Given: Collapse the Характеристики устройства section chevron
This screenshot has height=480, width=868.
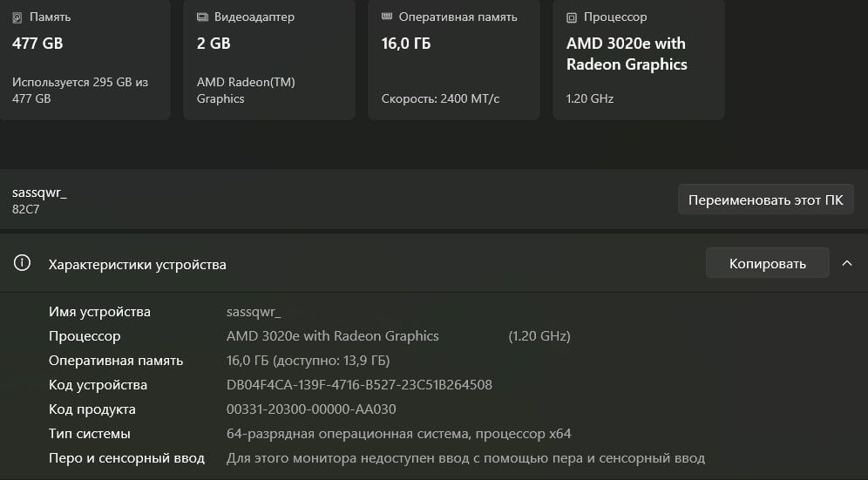Looking at the screenshot, I should coord(847,263).
